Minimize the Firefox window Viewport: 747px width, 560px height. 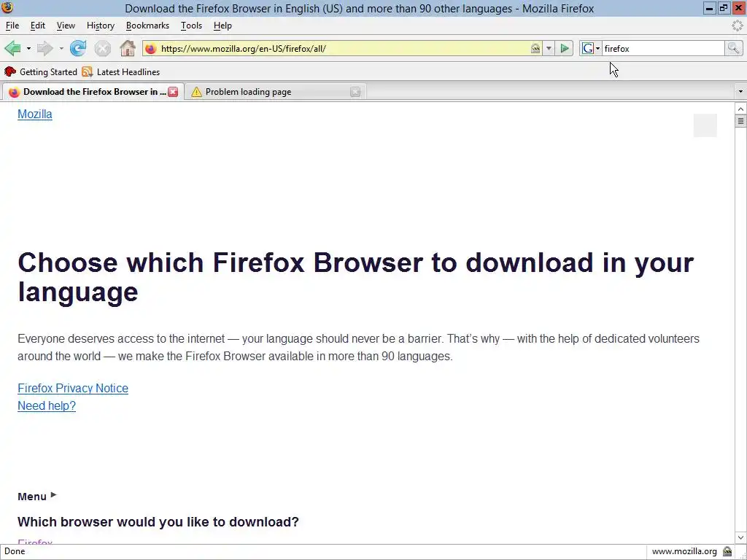[x=709, y=8]
